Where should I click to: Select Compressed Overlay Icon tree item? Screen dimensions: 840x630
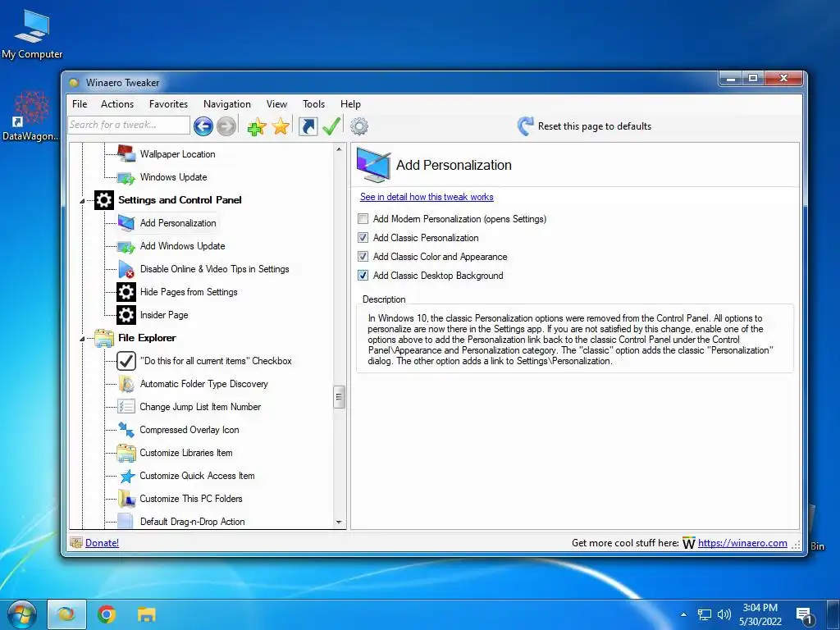coord(189,430)
